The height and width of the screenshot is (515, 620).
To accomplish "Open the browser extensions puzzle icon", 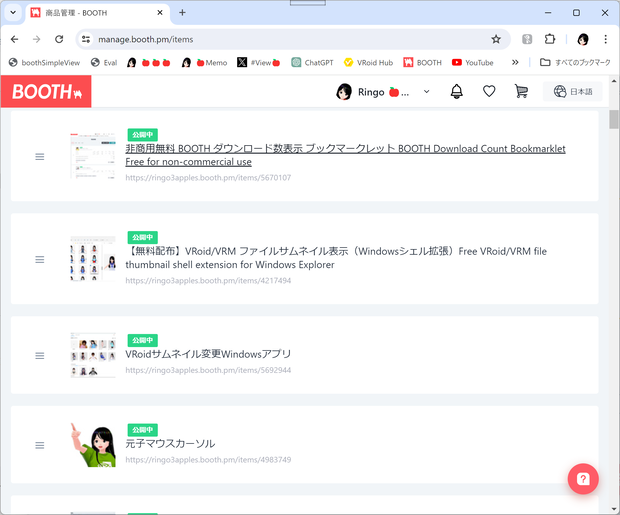I will pos(550,39).
